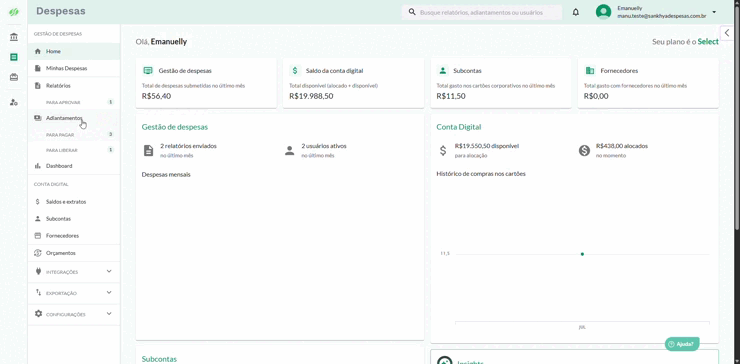Click the 'Despesas mensais' label
Viewport: 740px width, 364px height.
click(166, 175)
